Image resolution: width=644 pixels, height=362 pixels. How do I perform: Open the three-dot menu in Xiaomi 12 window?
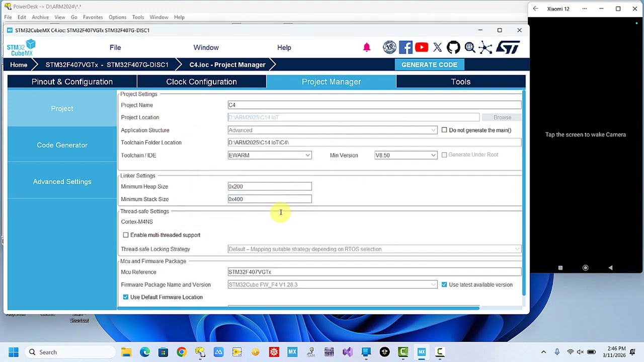tap(585, 9)
